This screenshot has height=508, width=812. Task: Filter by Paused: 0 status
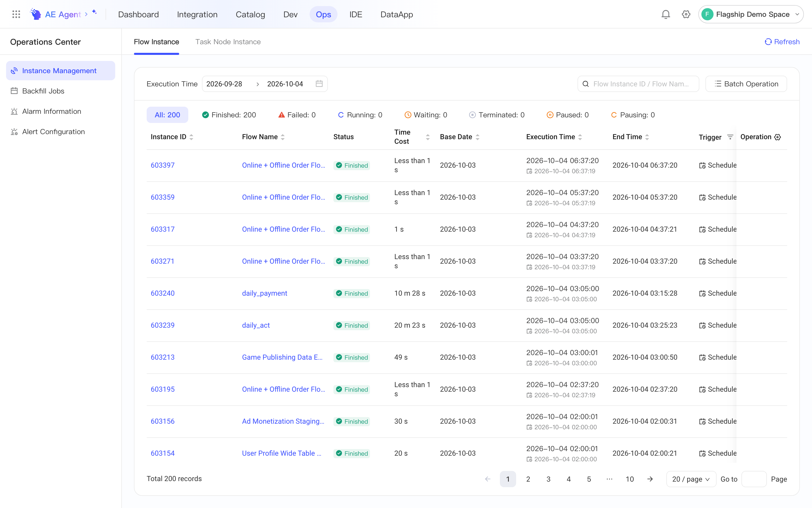(x=568, y=115)
